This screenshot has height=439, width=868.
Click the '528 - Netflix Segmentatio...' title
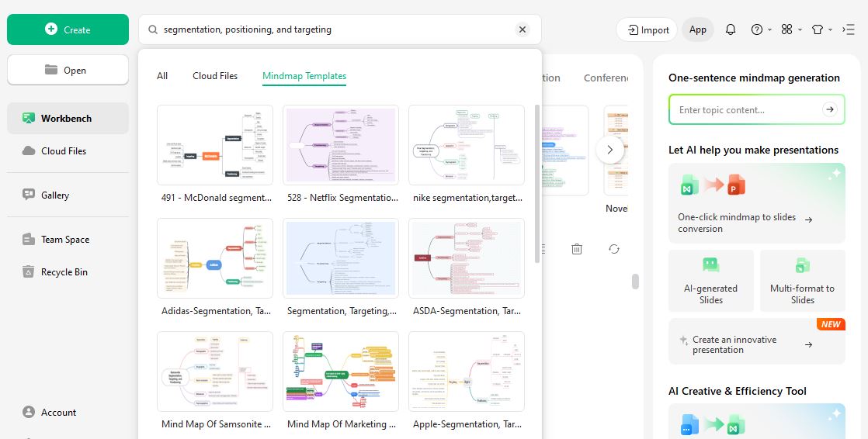pos(342,197)
